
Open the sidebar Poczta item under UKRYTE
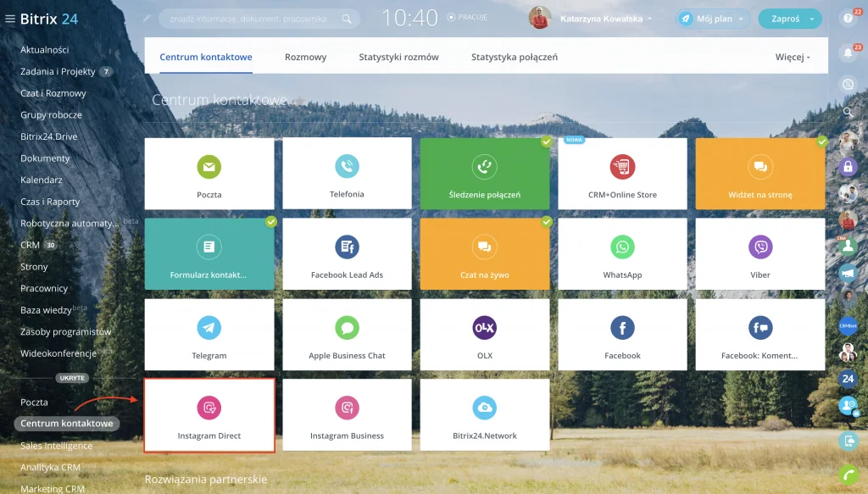pyautogui.click(x=34, y=402)
